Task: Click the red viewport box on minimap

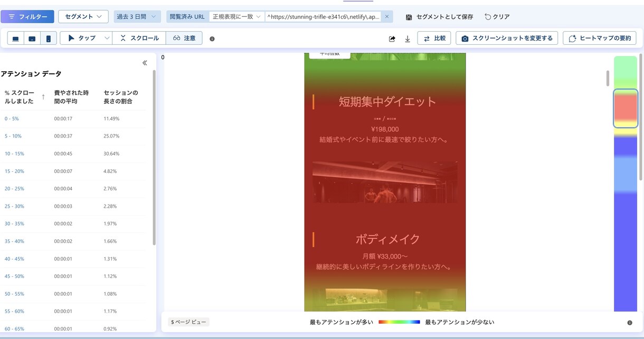Action: click(626, 108)
